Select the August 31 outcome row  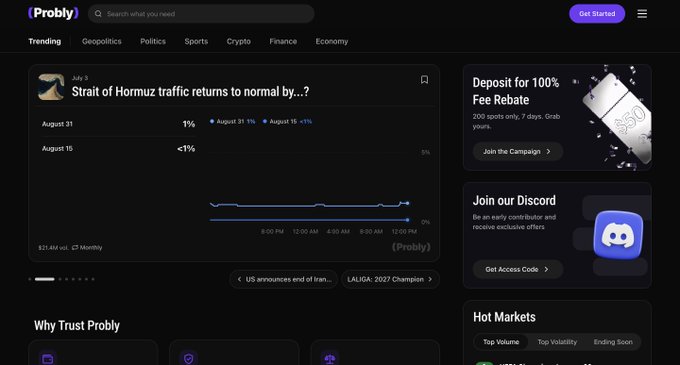coord(118,124)
